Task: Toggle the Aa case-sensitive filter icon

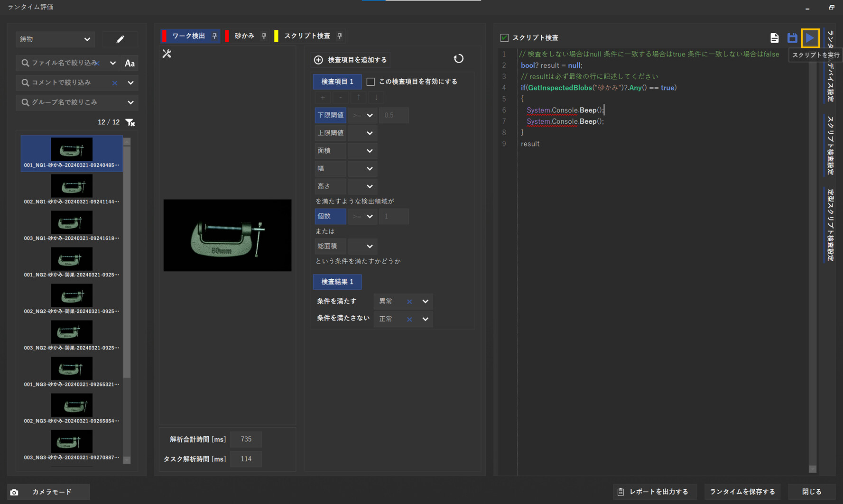Action: click(x=130, y=63)
